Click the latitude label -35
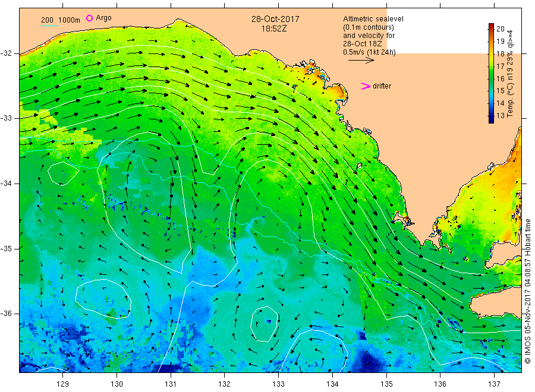The image size is (535, 392). [x=7, y=248]
